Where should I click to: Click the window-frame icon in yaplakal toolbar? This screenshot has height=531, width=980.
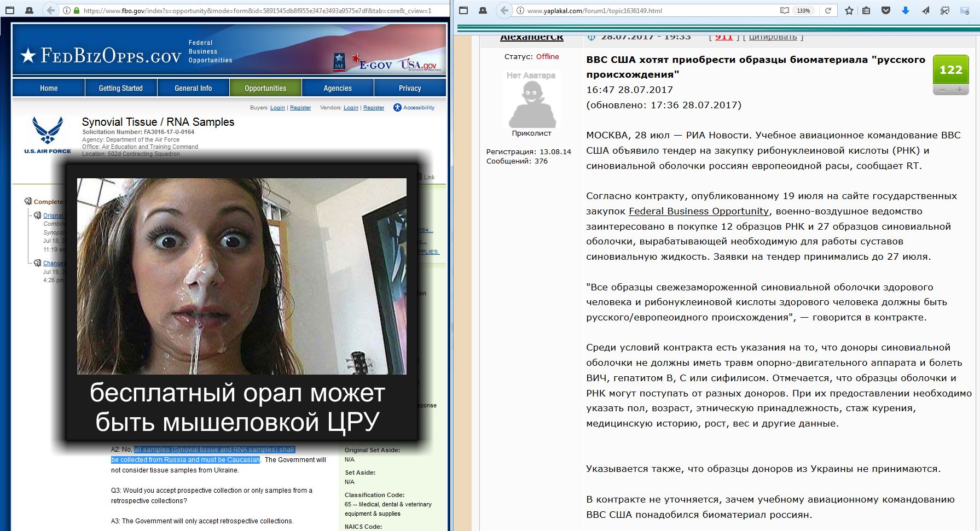463,10
